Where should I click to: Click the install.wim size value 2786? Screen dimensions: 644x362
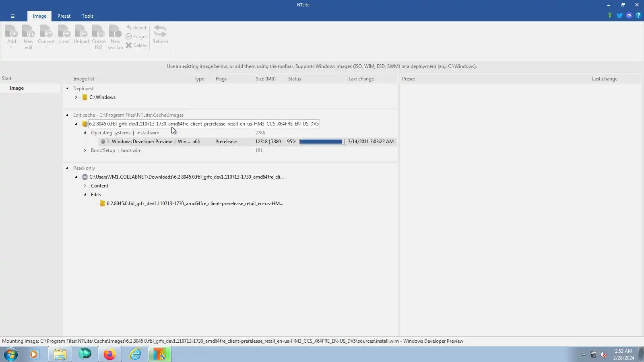click(260, 133)
